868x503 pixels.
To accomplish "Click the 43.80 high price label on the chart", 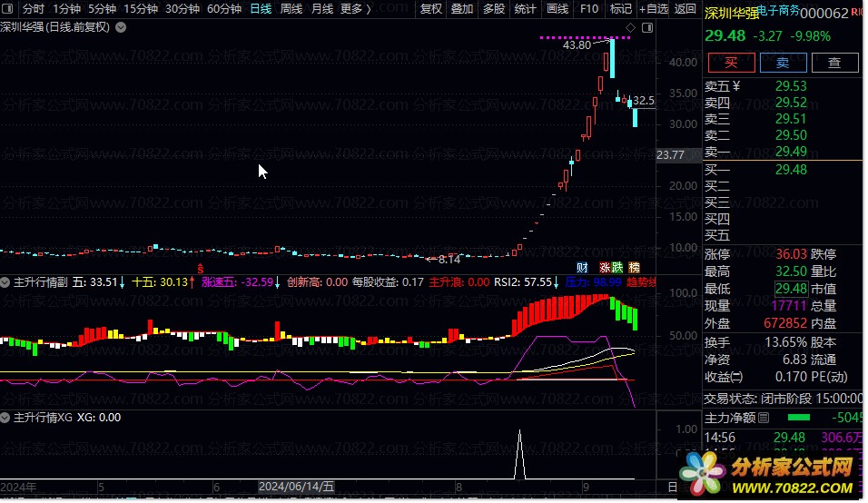I will tap(577, 44).
